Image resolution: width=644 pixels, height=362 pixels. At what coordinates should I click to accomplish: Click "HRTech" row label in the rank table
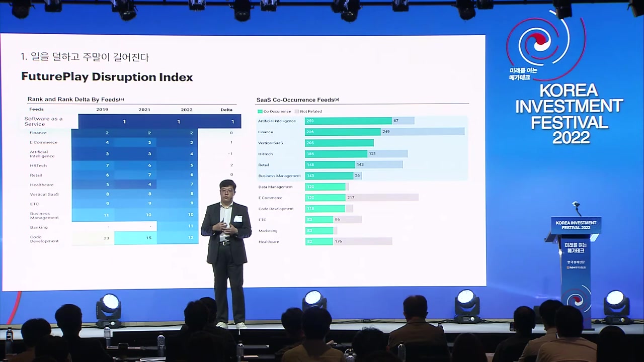point(38,165)
